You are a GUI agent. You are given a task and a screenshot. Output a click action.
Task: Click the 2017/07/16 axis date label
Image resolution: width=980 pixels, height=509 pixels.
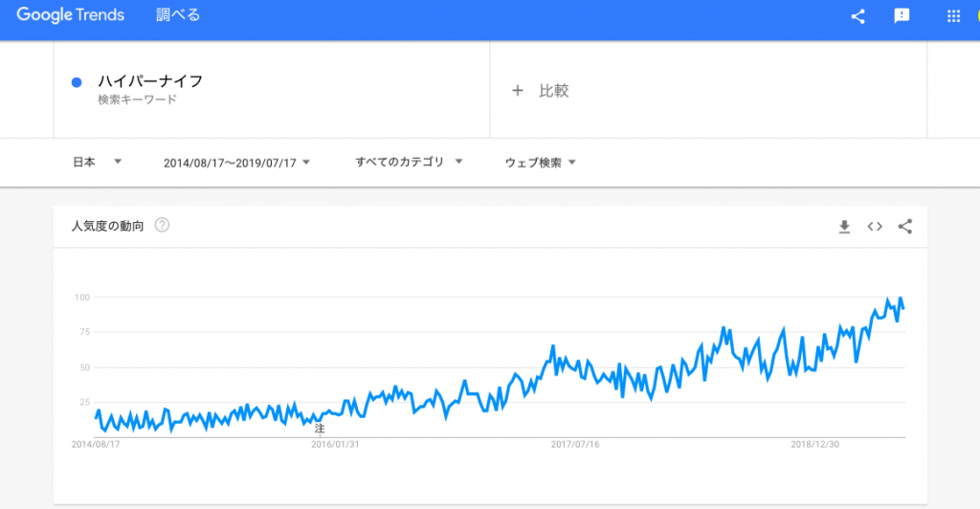tap(575, 445)
